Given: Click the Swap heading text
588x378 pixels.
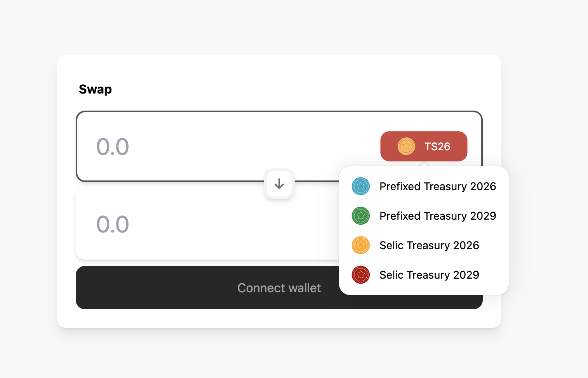Looking at the screenshot, I should 95,89.
